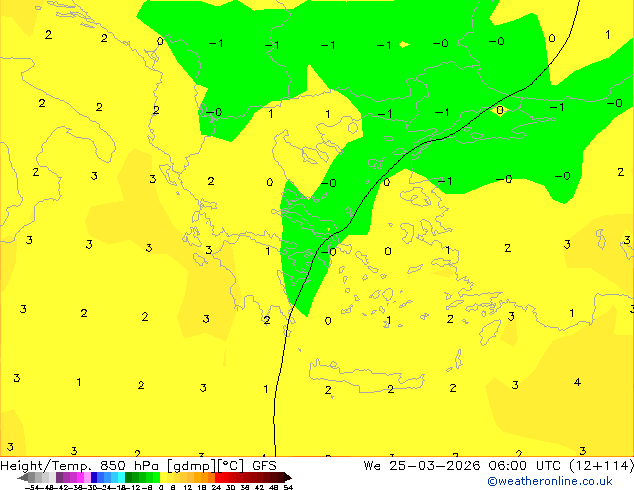Click the bright yellow legend swatch at 0
The width and height of the screenshot is (634, 490).
click(x=163, y=477)
